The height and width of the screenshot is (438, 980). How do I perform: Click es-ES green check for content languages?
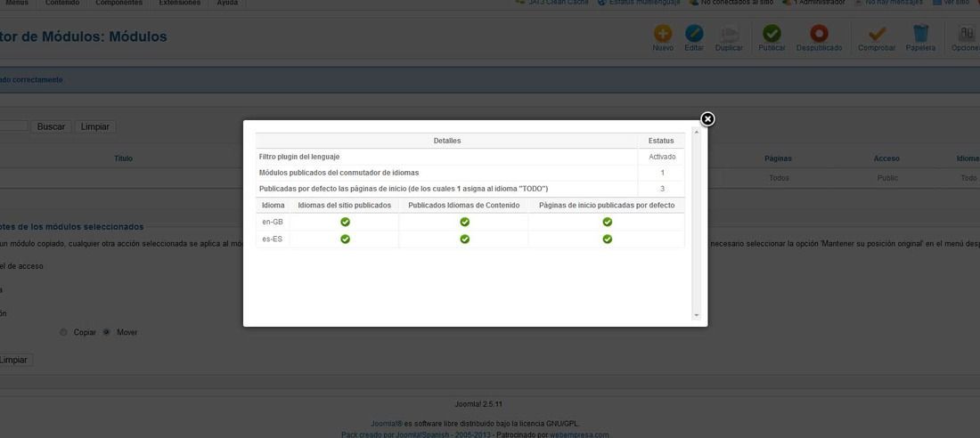[x=464, y=239]
